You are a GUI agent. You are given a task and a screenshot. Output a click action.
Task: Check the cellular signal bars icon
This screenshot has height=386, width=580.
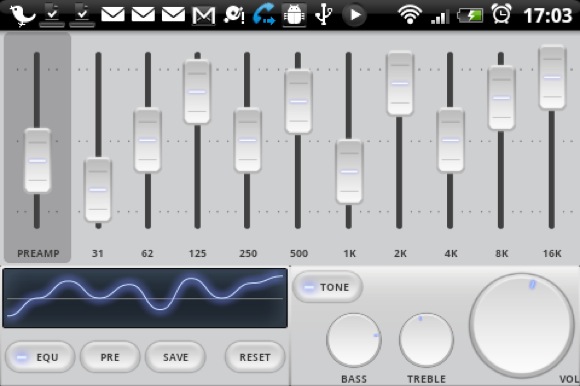coord(440,16)
